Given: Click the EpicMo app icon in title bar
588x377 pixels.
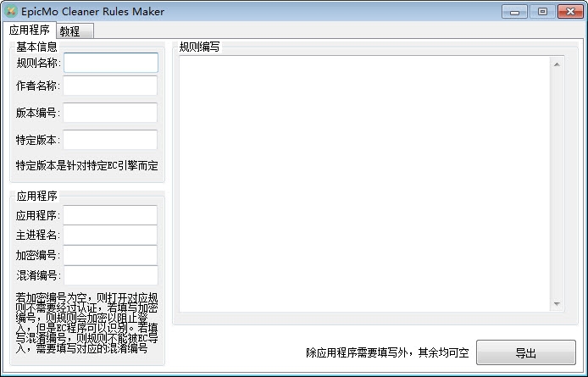Looking at the screenshot, I should click(10, 11).
